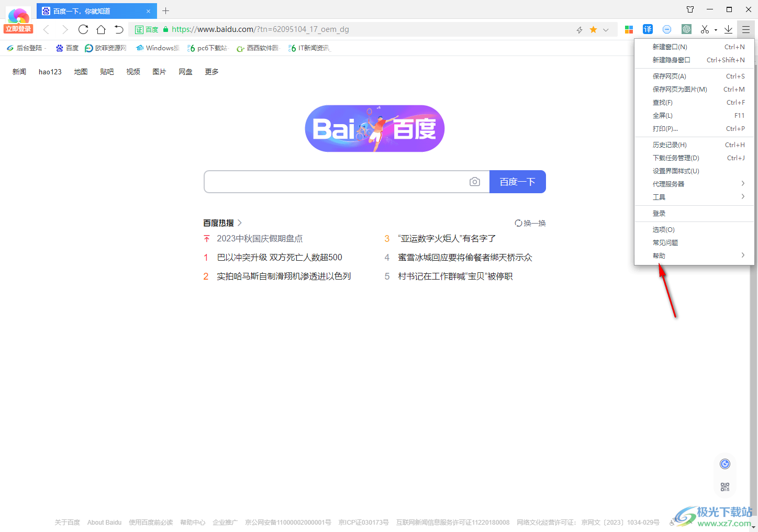Screen dimensions: 758x532
Task: Expand the 工具 submenu
Action: pyautogui.click(x=694, y=197)
